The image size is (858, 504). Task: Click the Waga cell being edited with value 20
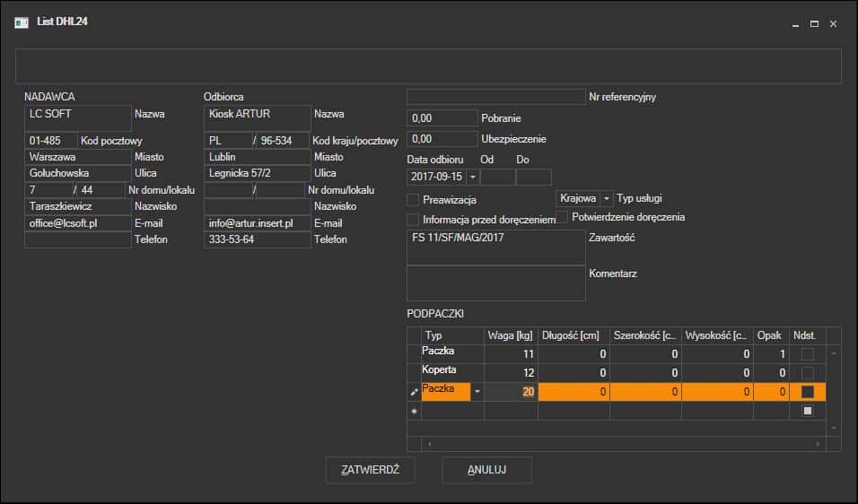(511, 391)
